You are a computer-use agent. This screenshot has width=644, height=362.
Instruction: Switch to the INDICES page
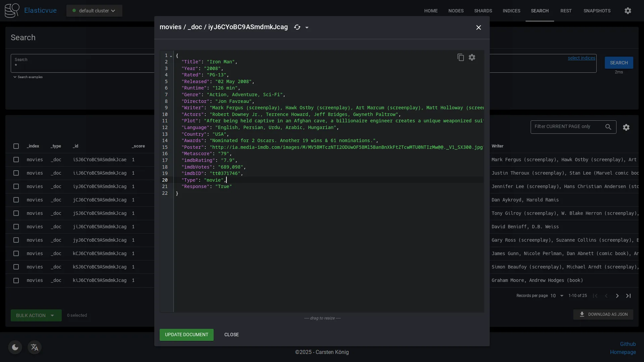click(512, 10)
